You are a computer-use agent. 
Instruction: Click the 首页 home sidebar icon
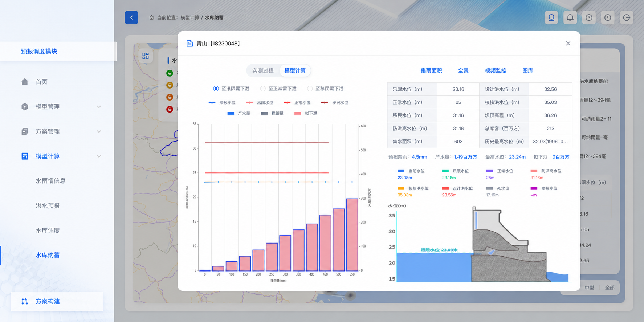click(x=25, y=82)
